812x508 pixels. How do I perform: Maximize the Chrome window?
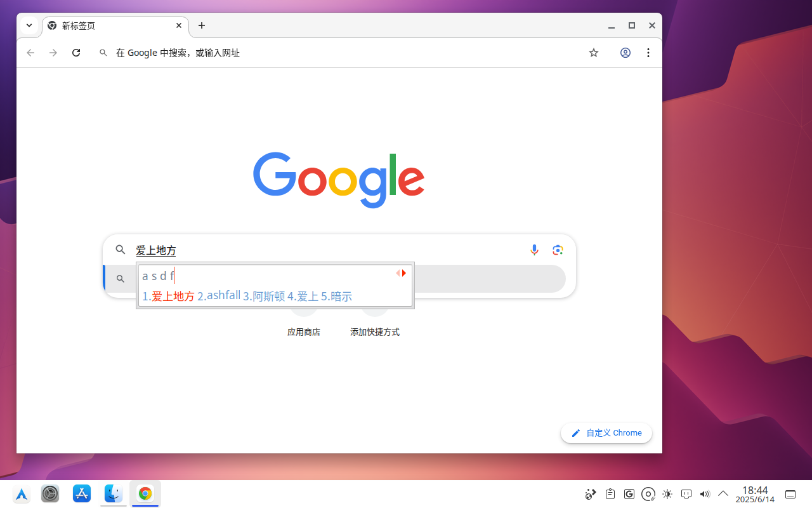pos(632,25)
